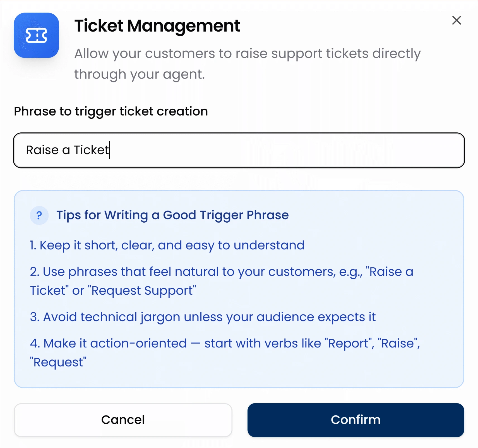
Task: Select tip one about keeping it short
Action: (x=167, y=245)
